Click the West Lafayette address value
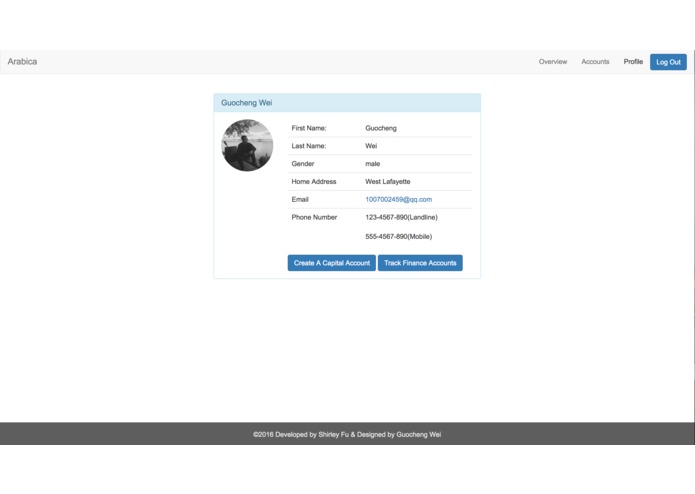 (x=388, y=182)
